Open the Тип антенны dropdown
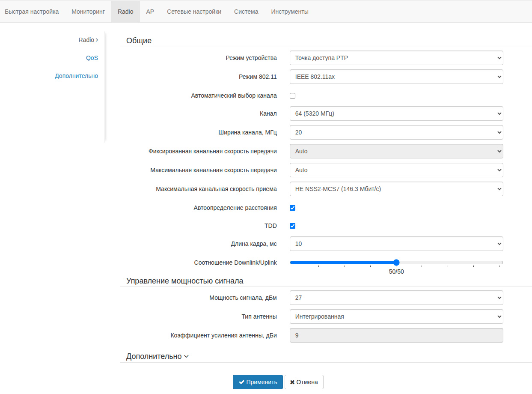 coord(396,317)
